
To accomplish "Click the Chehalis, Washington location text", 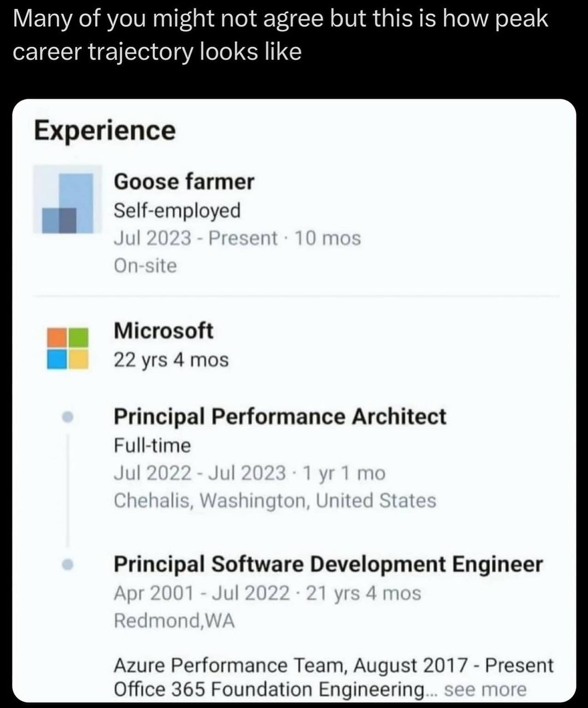I will click(274, 501).
